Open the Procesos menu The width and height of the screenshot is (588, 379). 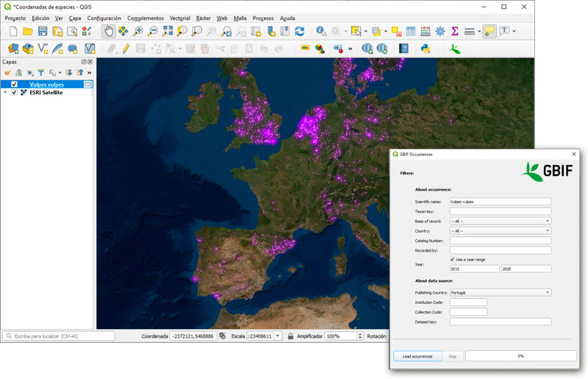click(263, 18)
